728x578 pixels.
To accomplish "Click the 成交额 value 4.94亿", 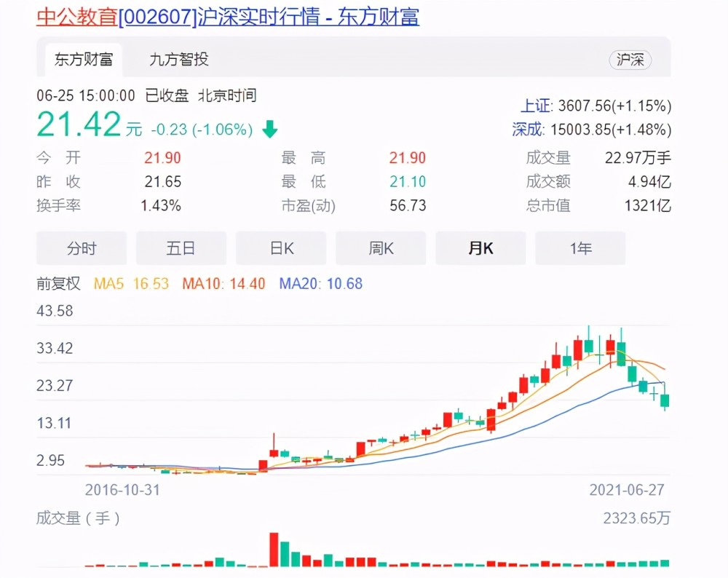I will 649,181.
